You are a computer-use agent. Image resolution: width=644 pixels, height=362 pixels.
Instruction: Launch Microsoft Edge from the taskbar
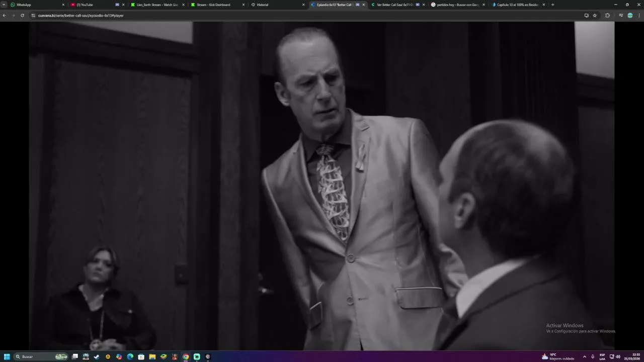coord(130,356)
